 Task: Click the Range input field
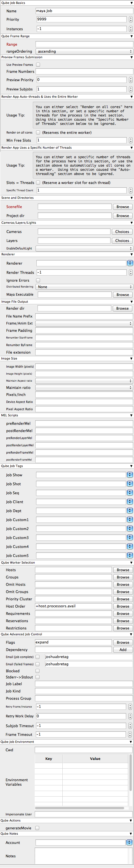[84, 44]
